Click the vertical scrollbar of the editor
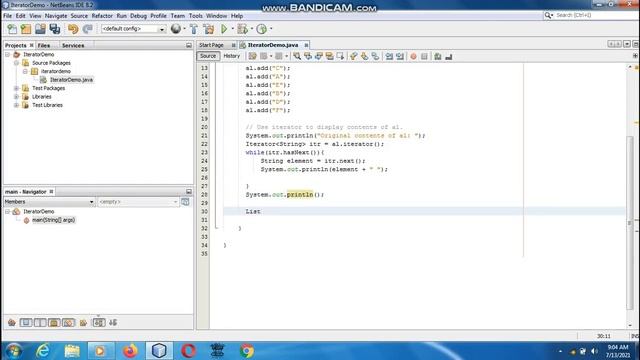 (x=630, y=222)
